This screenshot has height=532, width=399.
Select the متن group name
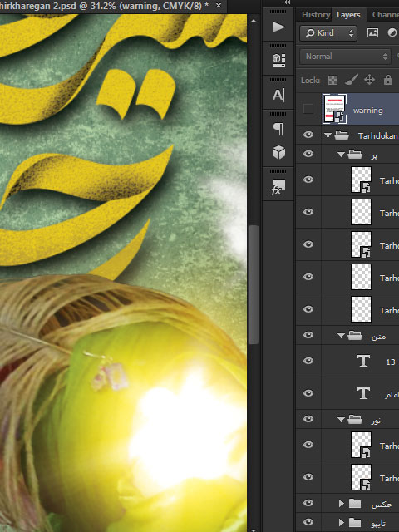[x=378, y=336]
